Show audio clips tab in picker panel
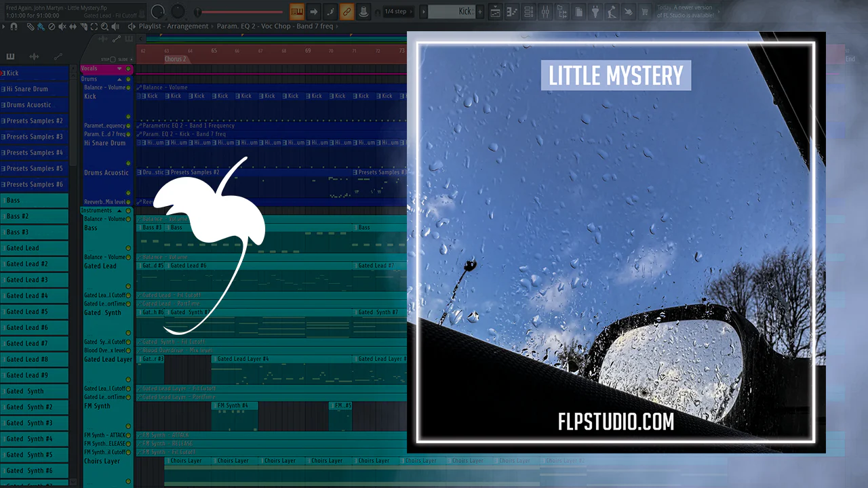Viewport: 868px width, 488px height. [x=34, y=57]
